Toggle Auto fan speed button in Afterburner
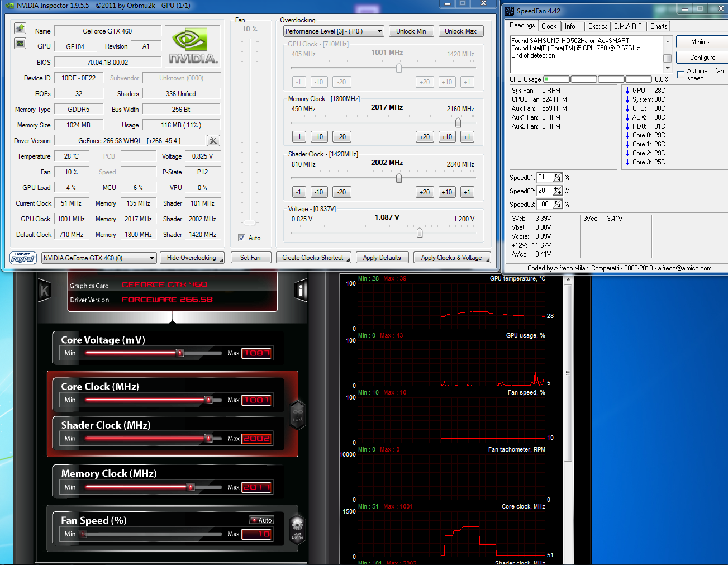This screenshot has width=728, height=565. pos(261,520)
